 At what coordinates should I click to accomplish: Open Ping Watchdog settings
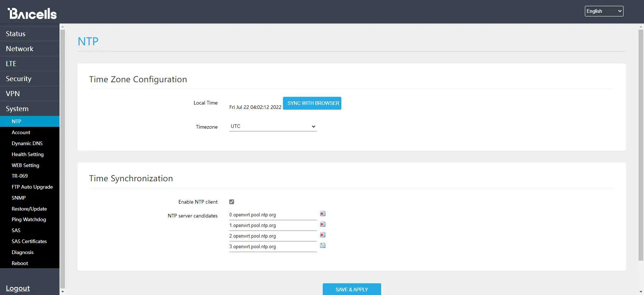[30, 219]
